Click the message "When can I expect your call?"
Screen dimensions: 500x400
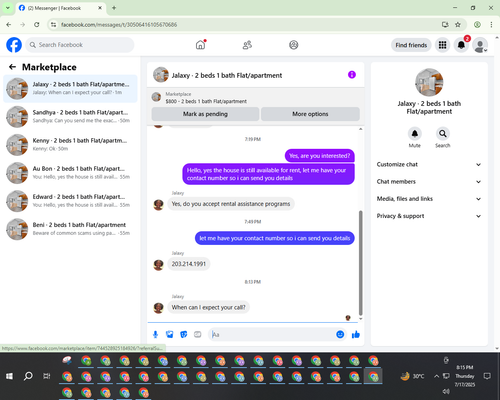tap(208, 307)
